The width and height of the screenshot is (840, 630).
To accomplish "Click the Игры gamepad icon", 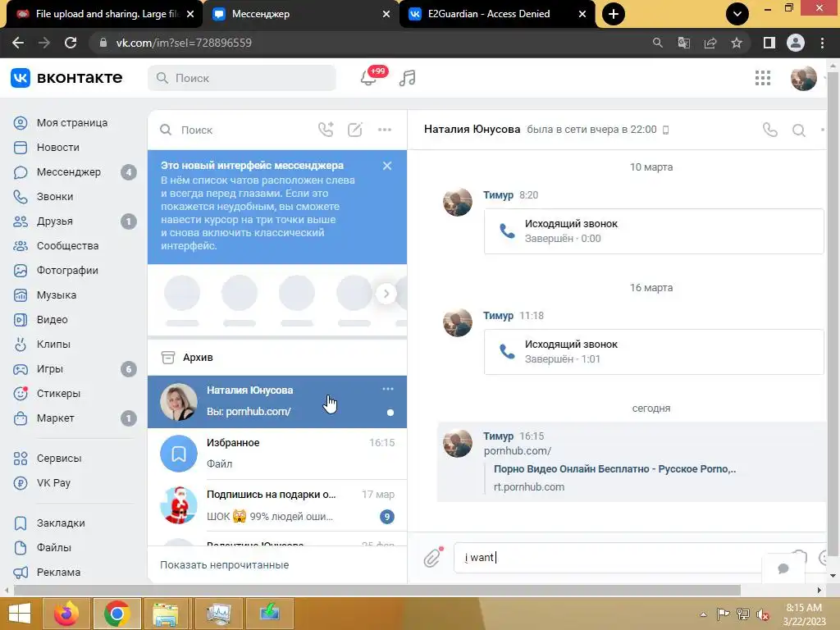I will point(21,369).
